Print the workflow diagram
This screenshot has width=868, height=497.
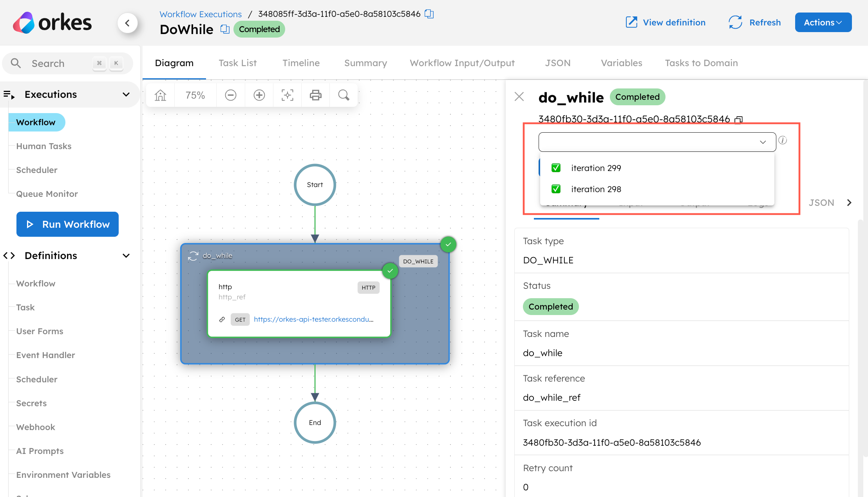315,95
